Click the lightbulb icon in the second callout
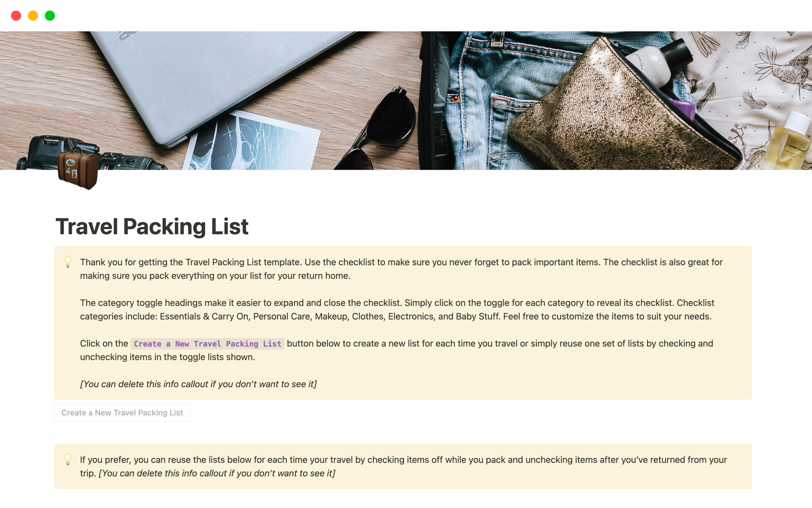 [x=68, y=459]
